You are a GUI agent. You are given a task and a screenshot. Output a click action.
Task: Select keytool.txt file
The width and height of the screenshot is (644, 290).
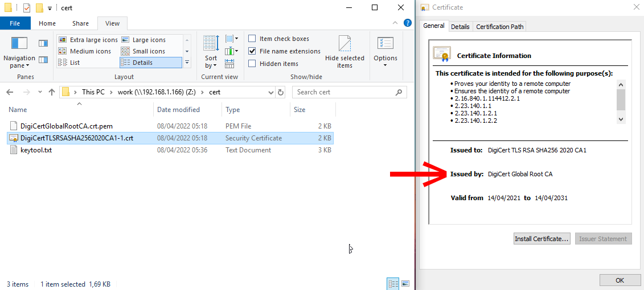click(x=170, y=150)
